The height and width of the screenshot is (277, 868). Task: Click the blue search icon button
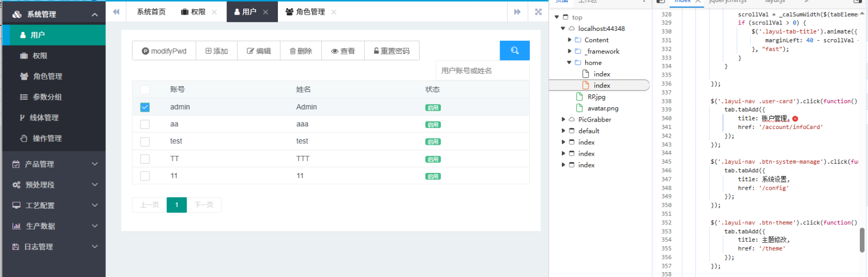click(x=515, y=50)
